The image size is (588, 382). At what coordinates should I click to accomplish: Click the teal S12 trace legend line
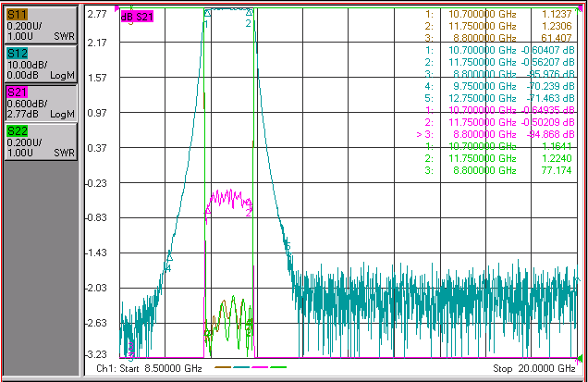[241, 367]
